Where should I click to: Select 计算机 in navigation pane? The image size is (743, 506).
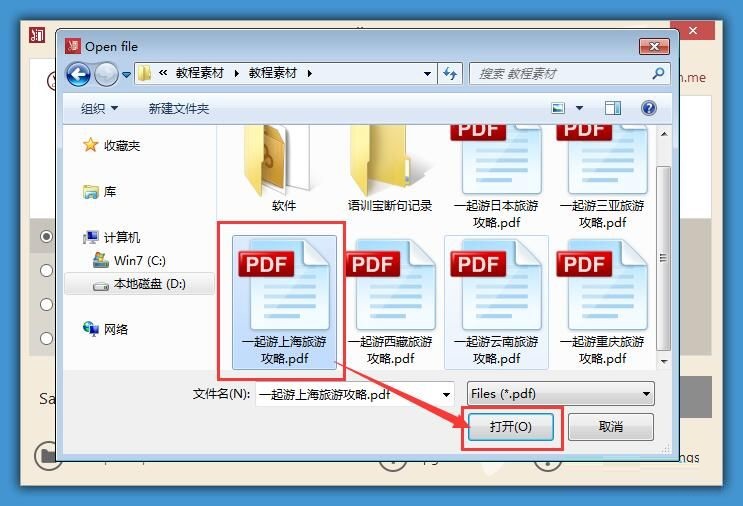point(111,237)
